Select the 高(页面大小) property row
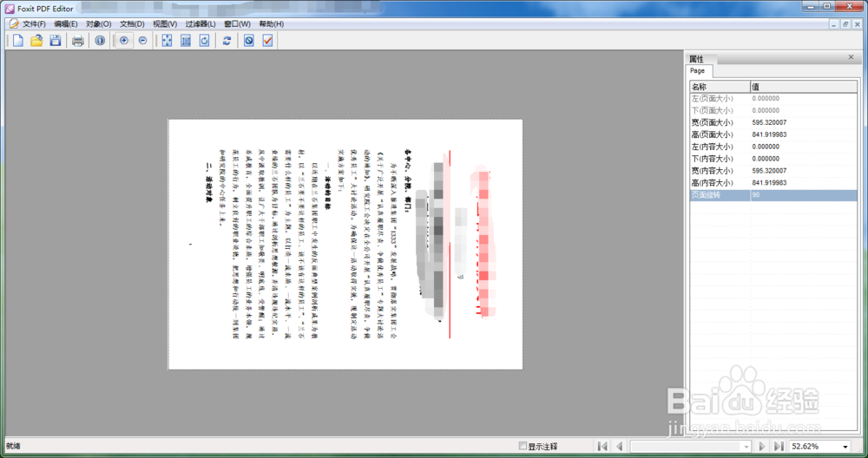Viewport: 868px width, 458px height. pos(773,134)
